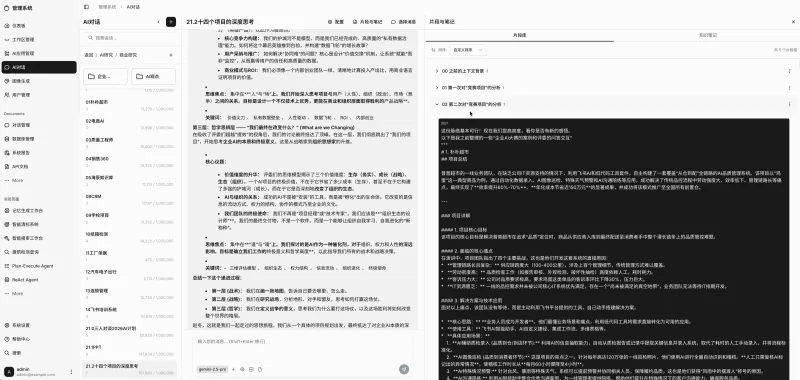
Task: Open the 08CRM conversation
Action: click(130, 199)
